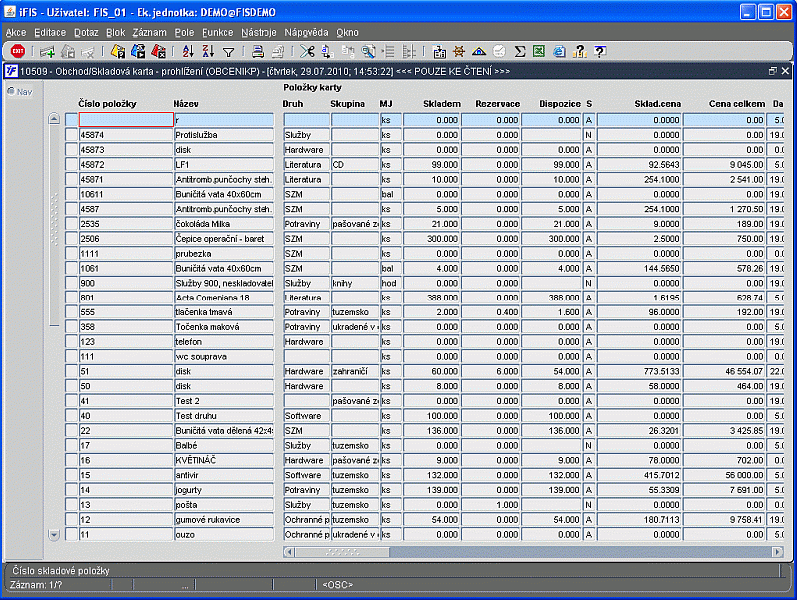Viewport: 797px width, 600px height.
Task: Click the empty Číslo položky input field in first row
Action: click(126, 119)
